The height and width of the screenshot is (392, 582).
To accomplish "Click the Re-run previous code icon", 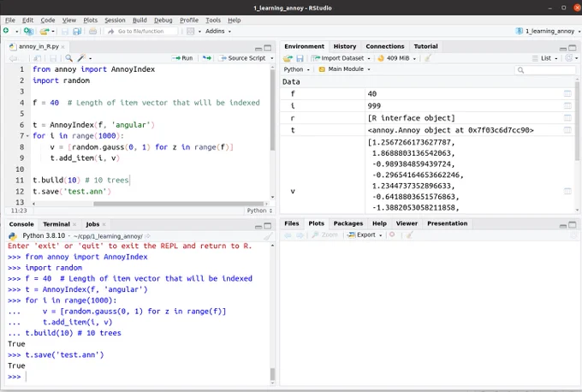I will point(207,58).
